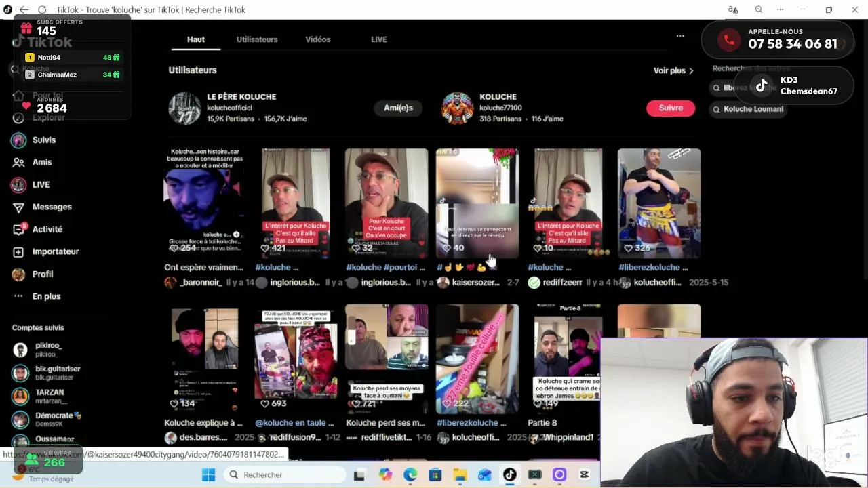Click the purple circle app in taskbar
This screenshot has width=868, height=488.
click(x=559, y=474)
